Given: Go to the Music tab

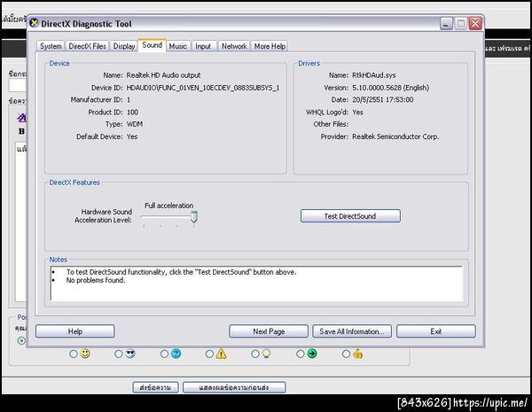Looking at the screenshot, I should 178,46.
